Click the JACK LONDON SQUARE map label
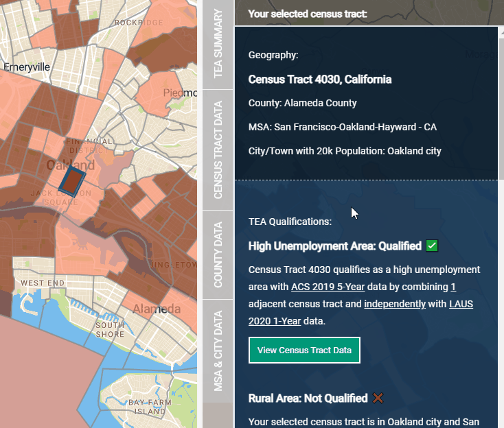Image resolution: width=504 pixels, height=428 pixels. coord(60,198)
